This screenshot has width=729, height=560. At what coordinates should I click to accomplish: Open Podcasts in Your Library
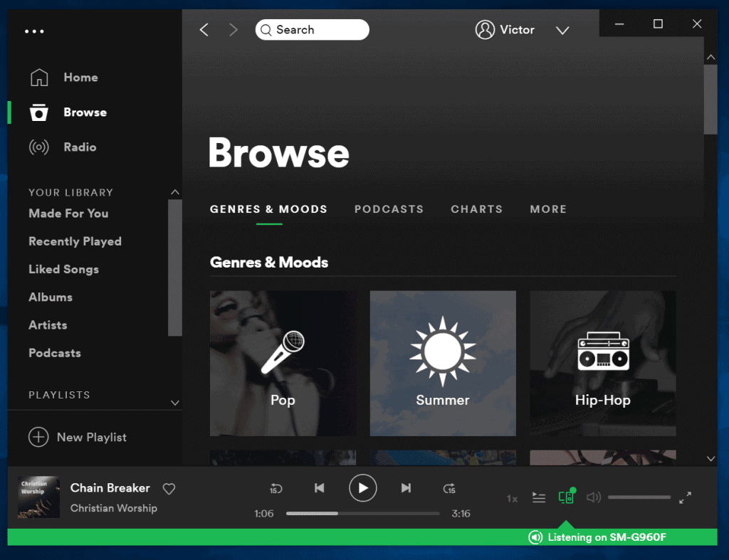click(x=55, y=353)
